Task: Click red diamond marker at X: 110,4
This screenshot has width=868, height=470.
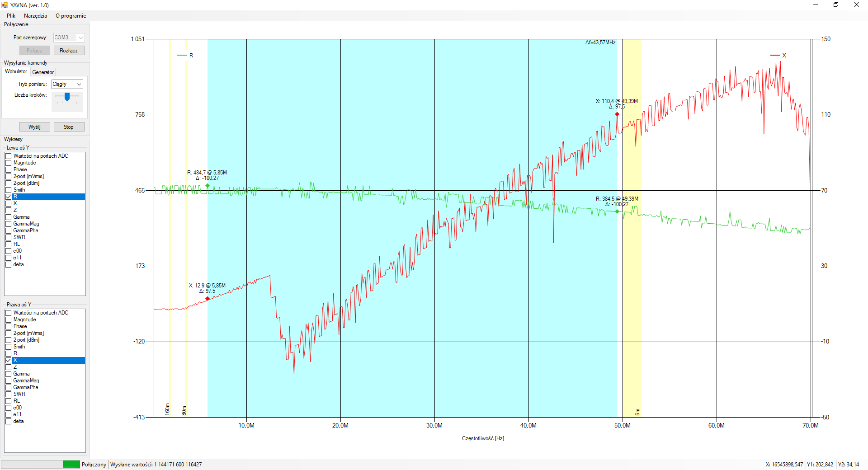Action: (x=617, y=114)
